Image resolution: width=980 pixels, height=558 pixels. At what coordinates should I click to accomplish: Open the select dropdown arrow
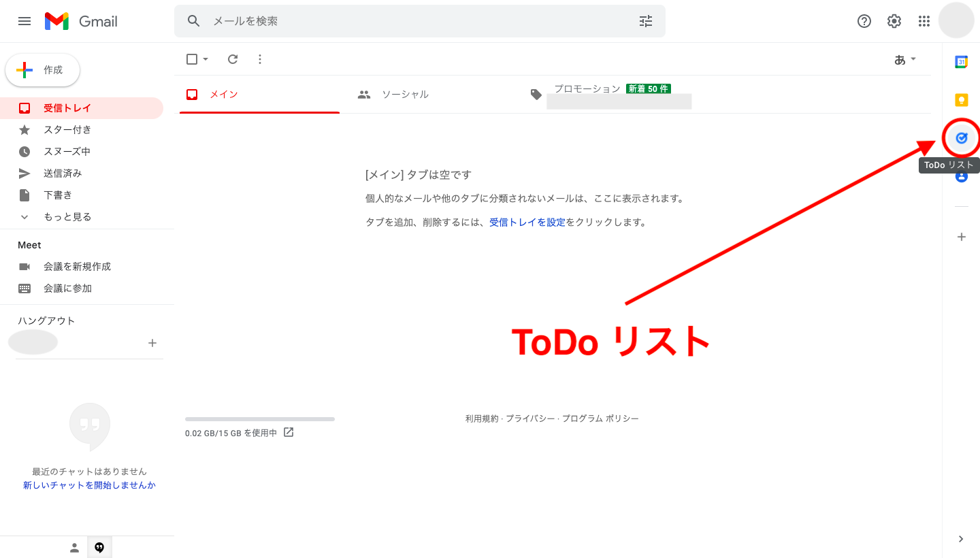tap(206, 59)
